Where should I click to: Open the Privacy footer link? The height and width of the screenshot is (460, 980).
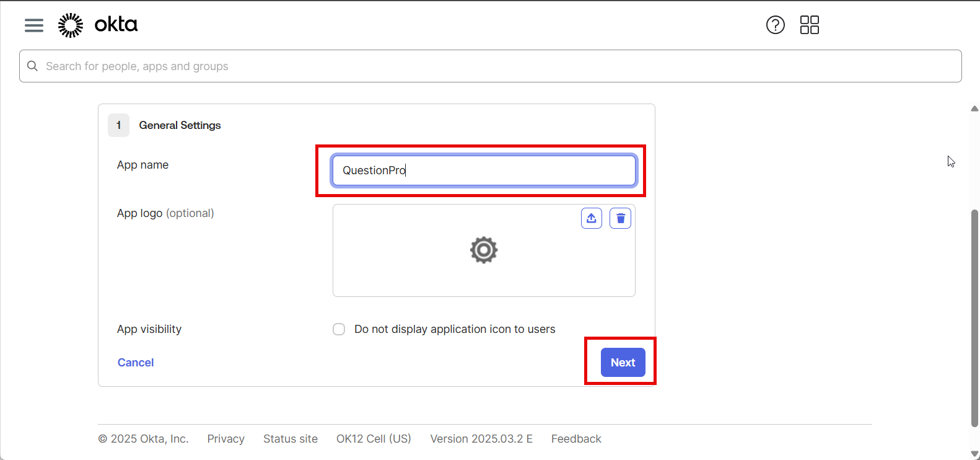click(226, 439)
